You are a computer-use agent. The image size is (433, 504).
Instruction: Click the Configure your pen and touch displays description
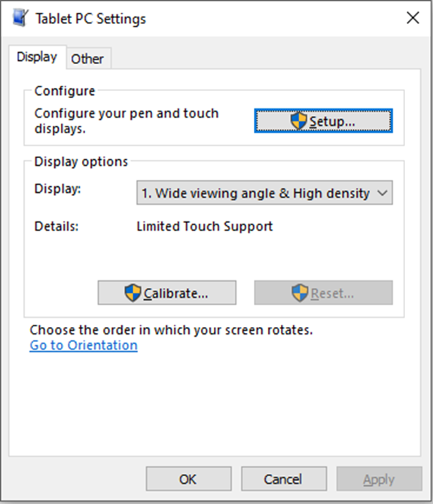(x=127, y=121)
